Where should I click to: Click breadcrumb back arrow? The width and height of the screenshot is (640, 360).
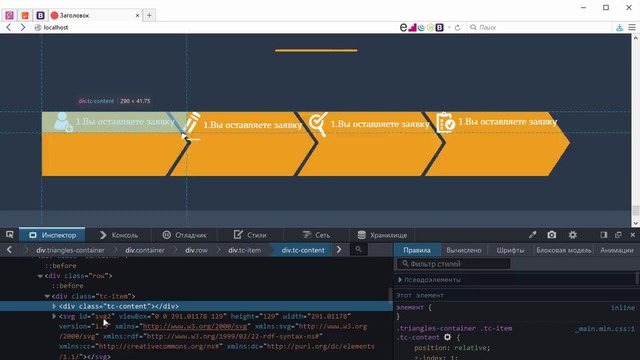coord(9,250)
